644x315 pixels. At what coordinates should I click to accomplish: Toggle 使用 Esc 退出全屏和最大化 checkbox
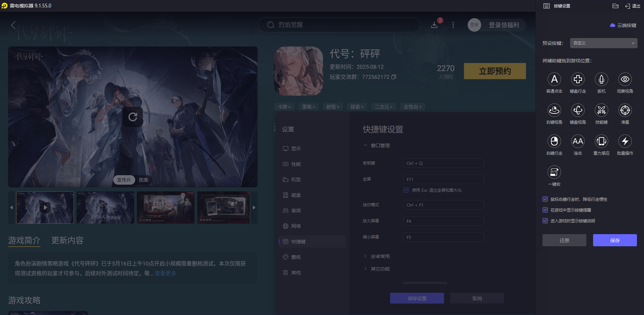[406, 190]
